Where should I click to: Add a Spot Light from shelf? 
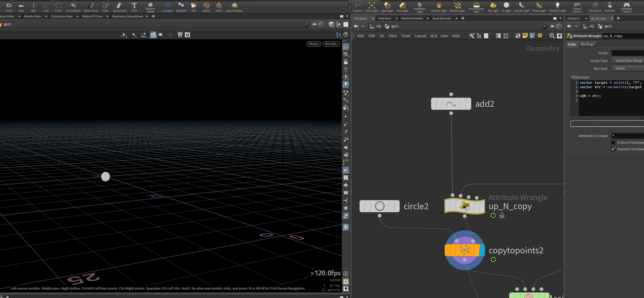(x=387, y=7)
